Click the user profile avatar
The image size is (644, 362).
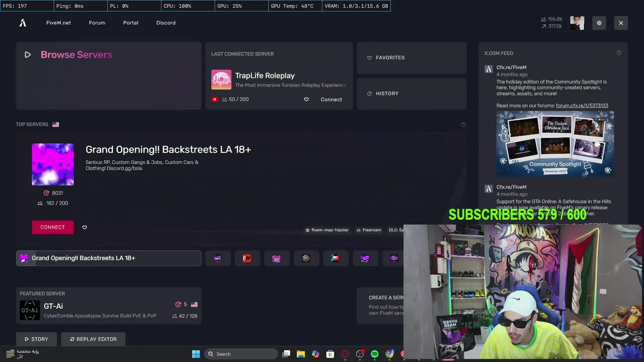click(x=577, y=23)
